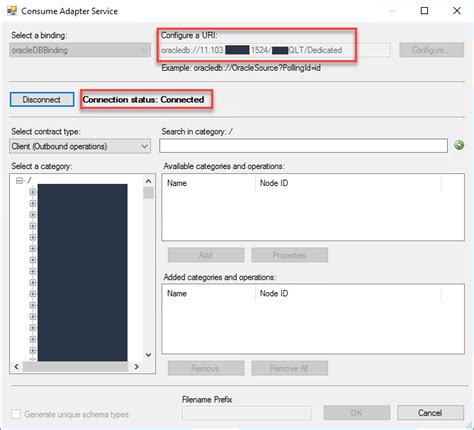The width and height of the screenshot is (474, 430).
Task: Collapse the root slash tree node
Action: [x=20, y=181]
